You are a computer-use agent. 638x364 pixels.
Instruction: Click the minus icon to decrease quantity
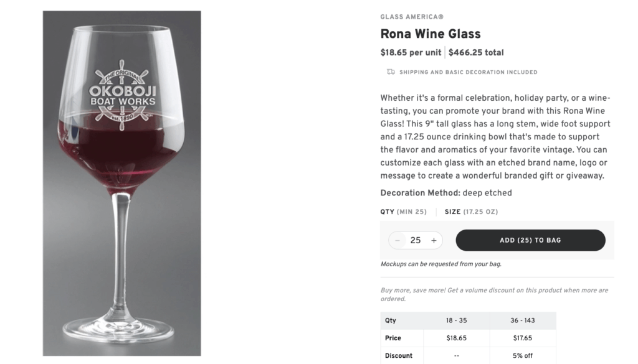pyautogui.click(x=398, y=240)
